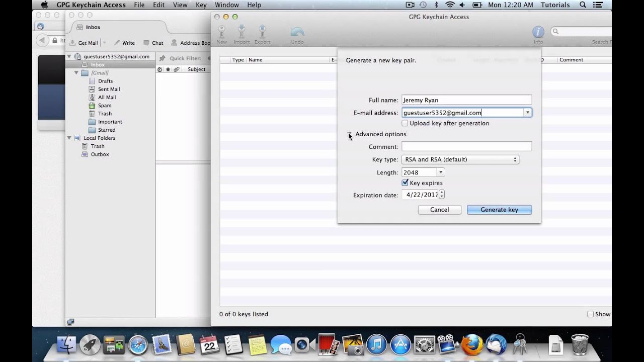Image resolution: width=644 pixels, height=362 pixels.
Task: Click the Cancel button
Action: [439, 210]
